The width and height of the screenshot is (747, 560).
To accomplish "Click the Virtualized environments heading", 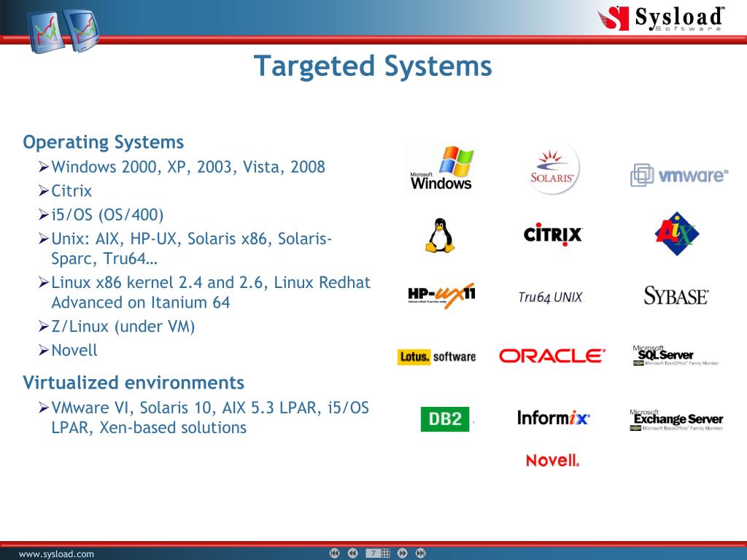I will pos(133,383).
